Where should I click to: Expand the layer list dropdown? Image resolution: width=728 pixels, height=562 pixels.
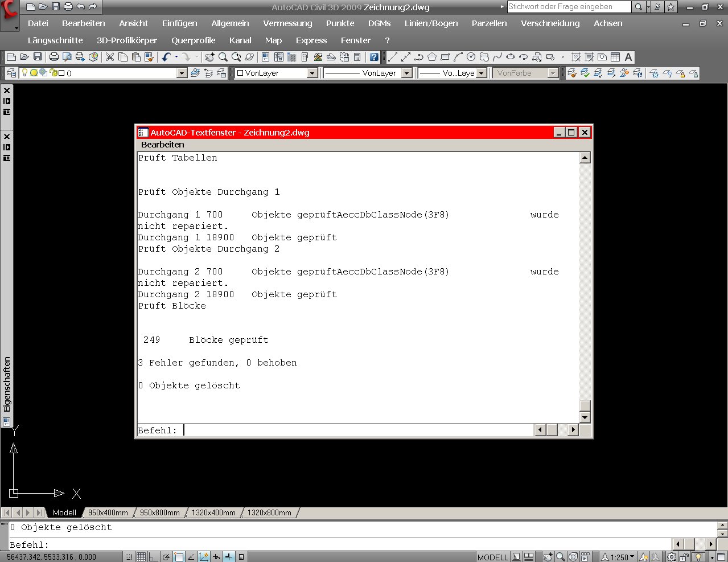click(x=182, y=73)
